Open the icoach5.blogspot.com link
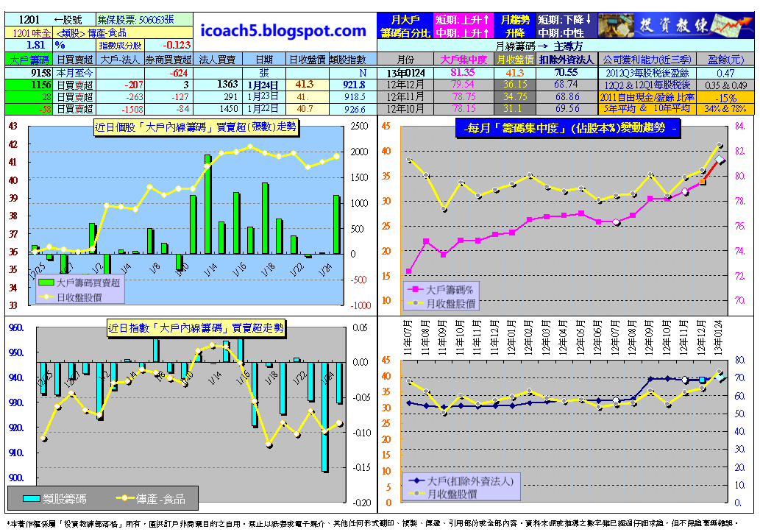 click(283, 31)
